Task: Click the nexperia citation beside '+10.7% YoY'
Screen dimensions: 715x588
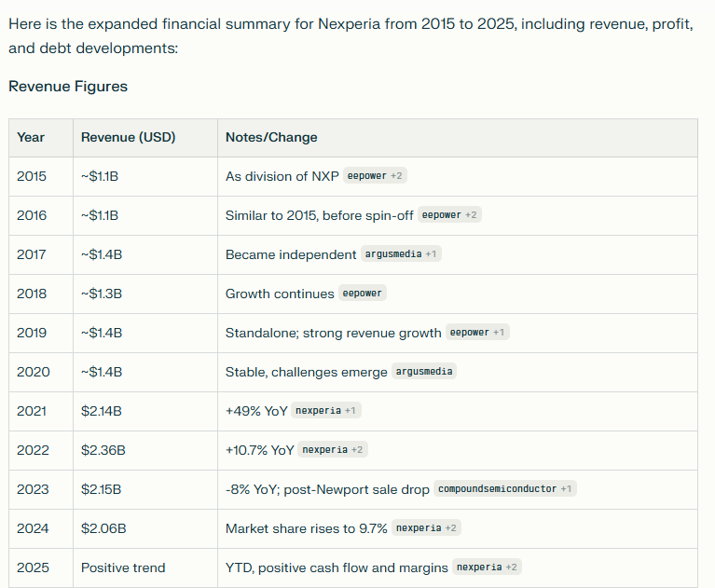Action: point(333,450)
